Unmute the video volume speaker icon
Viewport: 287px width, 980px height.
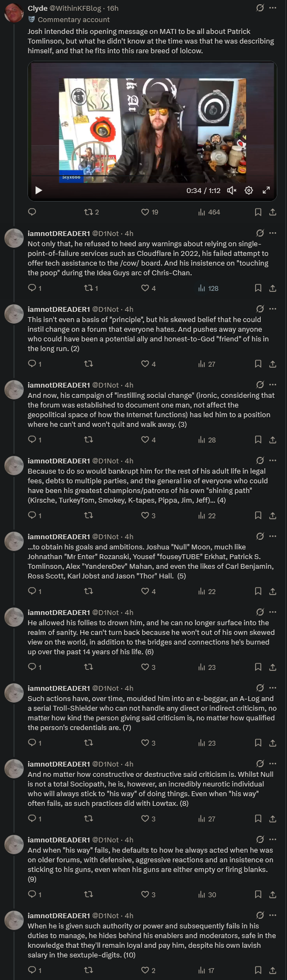232,190
